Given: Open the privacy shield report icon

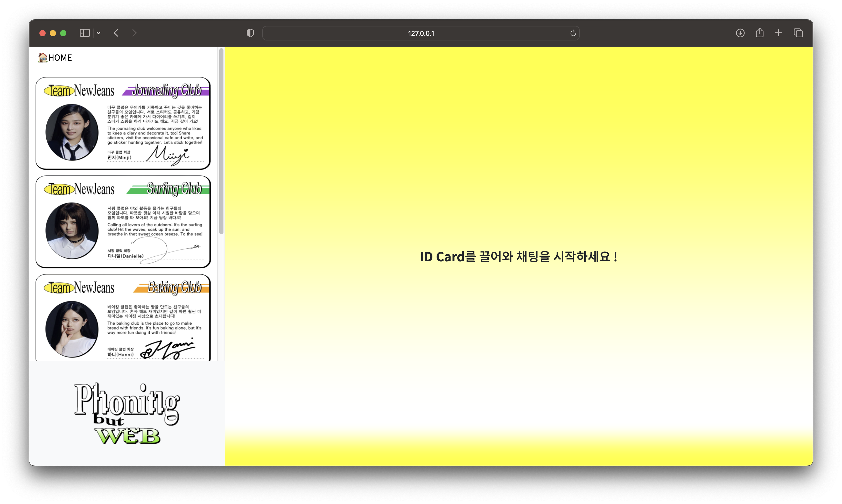Looking at the screenshot, I should point(250,33).
